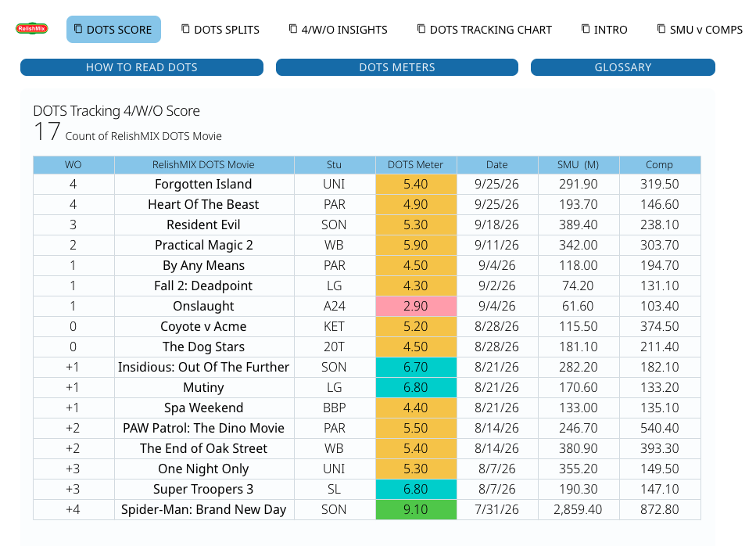The image size is (756, 546).
Task: Open the DOTS METERS button
Action: 397,67
